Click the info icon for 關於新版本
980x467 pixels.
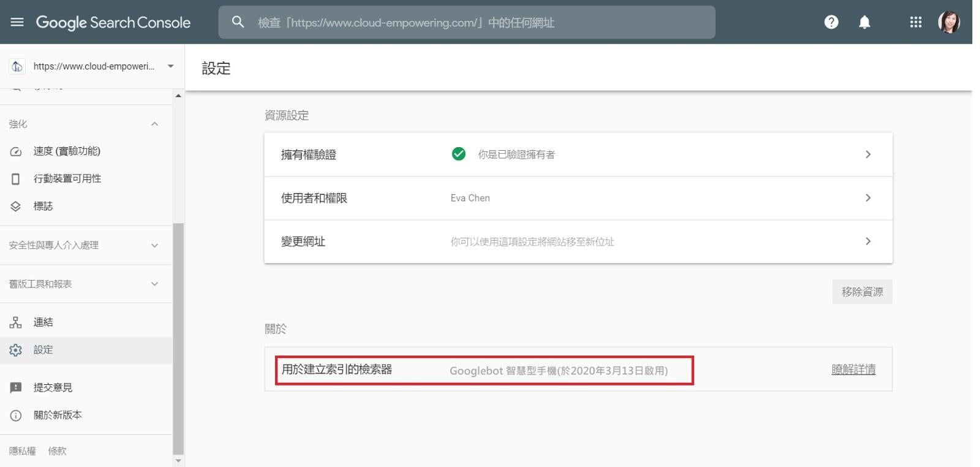(16, 416)
